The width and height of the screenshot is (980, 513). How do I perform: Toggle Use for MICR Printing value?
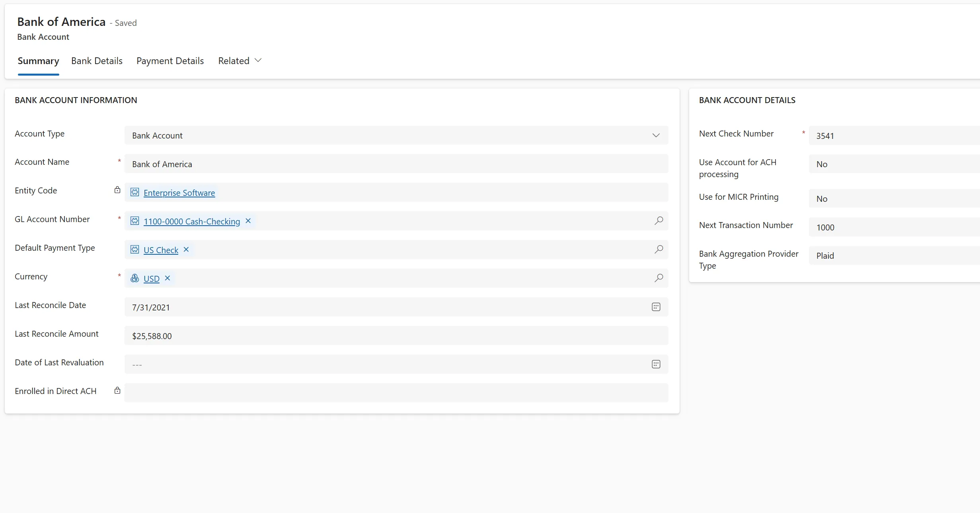[x=894, y=199]
